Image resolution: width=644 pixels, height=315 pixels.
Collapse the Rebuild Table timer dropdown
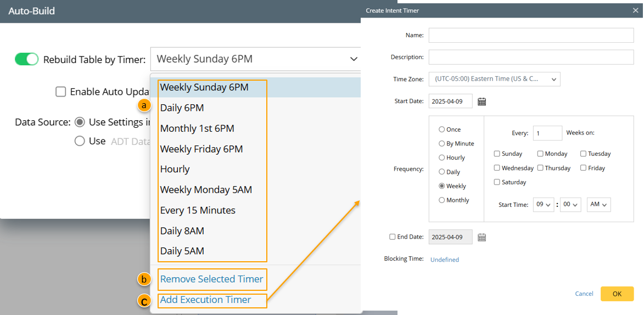353,59
